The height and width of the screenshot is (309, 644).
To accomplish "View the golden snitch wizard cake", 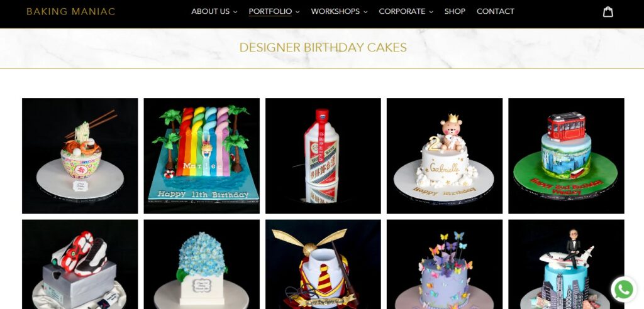I will click(323, 264).
